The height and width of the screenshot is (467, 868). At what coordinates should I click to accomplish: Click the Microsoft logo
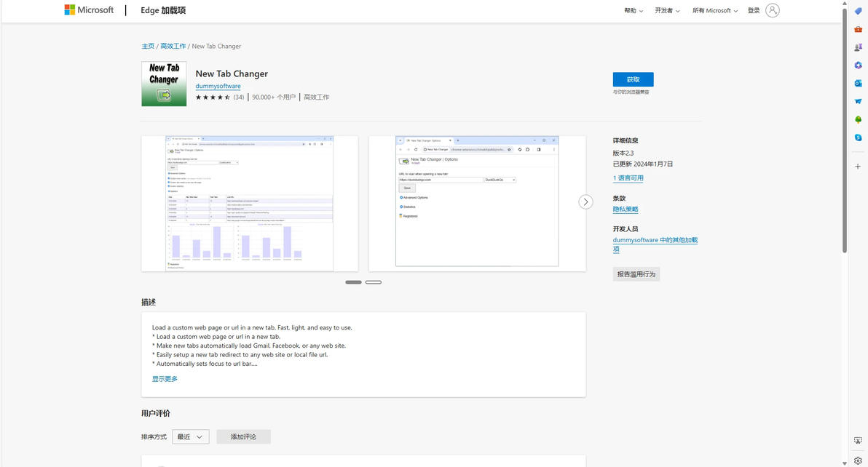click(x=89, y=10)
